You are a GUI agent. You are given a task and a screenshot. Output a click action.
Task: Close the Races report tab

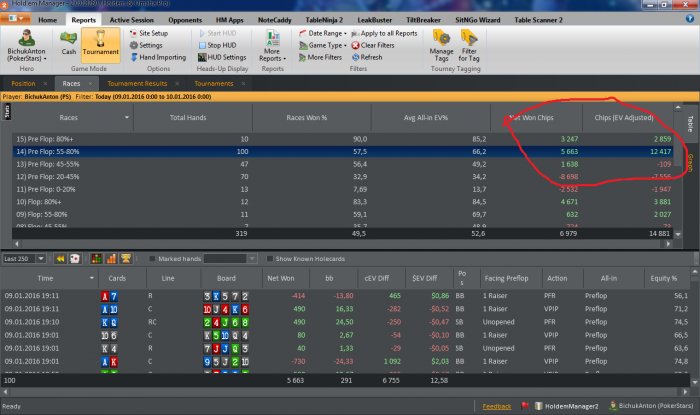click(90, 83)
